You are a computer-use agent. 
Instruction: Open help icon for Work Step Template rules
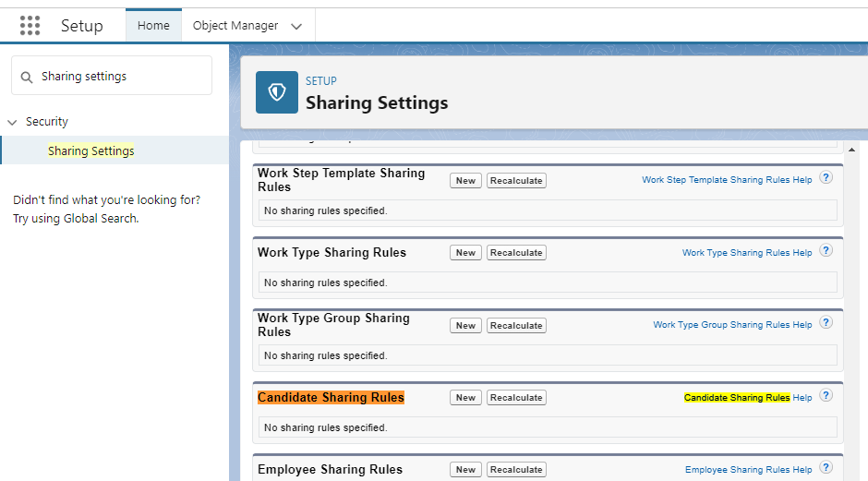826,177
